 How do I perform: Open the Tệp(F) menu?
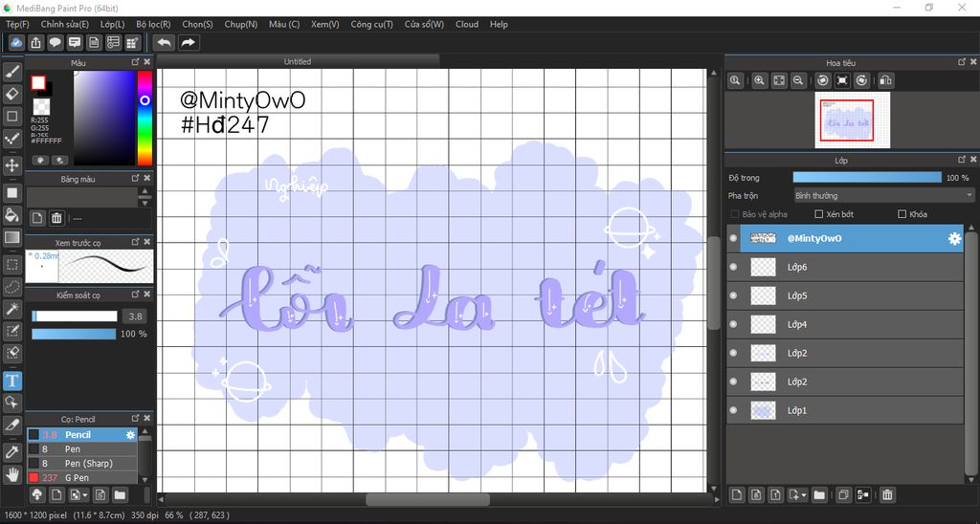[x=17, y=24]
